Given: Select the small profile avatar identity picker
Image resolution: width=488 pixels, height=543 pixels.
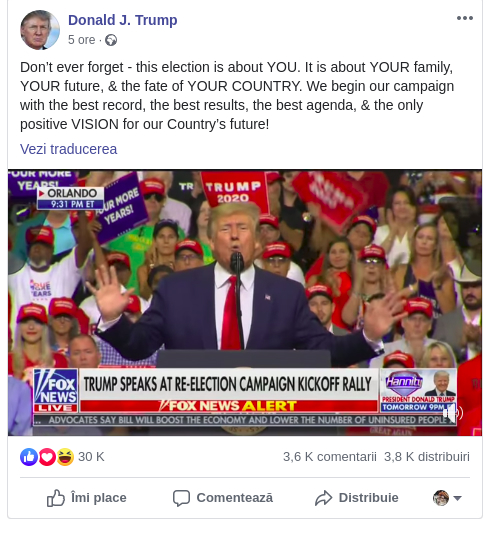Looking at the screenshot, I should click(441, 498).
